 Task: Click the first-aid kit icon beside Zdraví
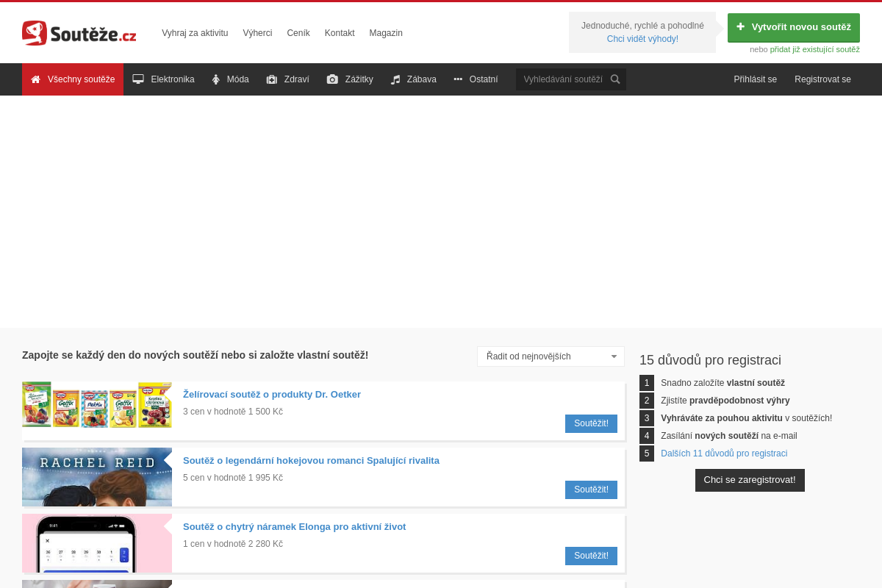click(x=272, y=79)
